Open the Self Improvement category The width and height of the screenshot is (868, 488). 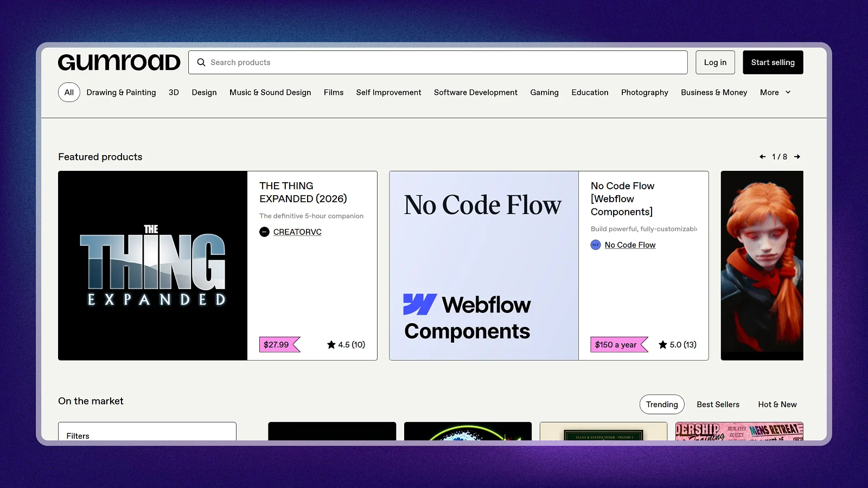click(388, 92)
